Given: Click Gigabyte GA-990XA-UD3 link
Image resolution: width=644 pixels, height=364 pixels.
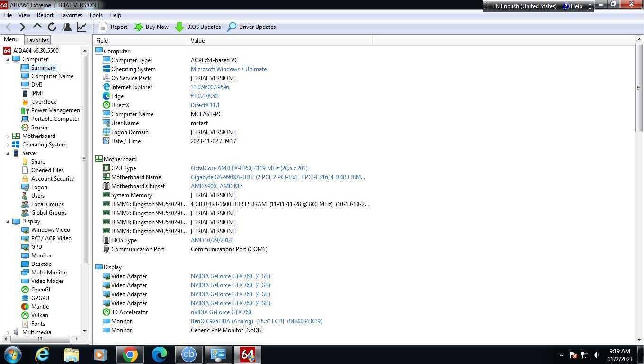Looking at the screenshot, I should tap(278, 177).
